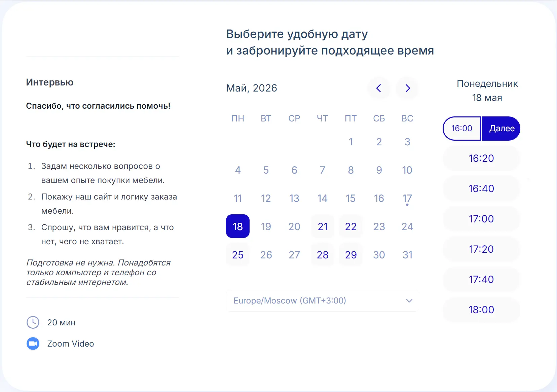This screenshot has width=557, height=392.
Task: Click the ВТ weekday header
Action: point(266,118)
